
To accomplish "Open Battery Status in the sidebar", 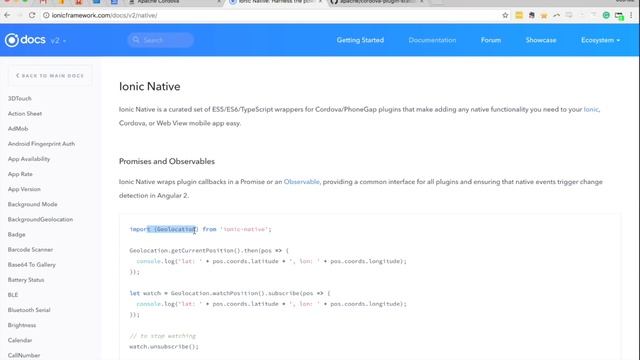I will click(x=26, y=280).
